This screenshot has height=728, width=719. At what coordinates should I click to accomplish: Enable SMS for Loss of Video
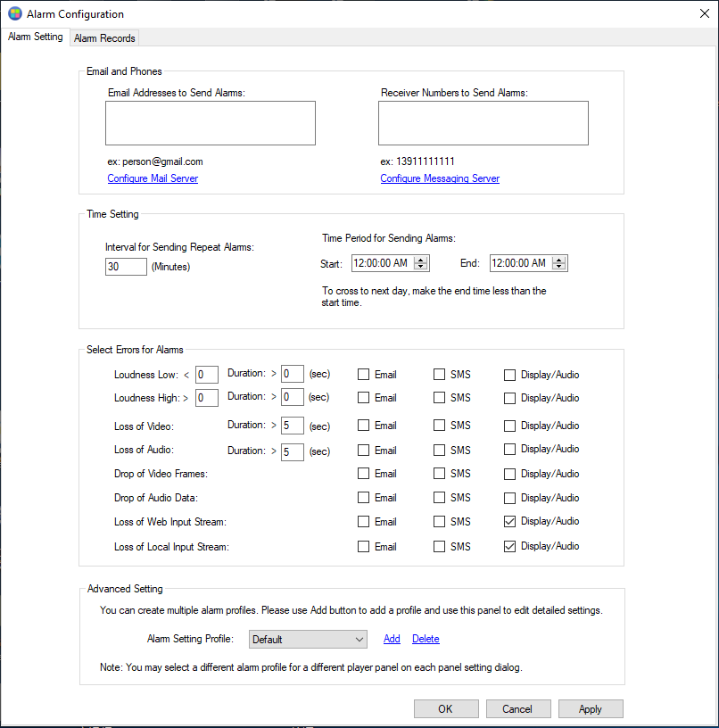pyautogui.click(x=439, y=426)
